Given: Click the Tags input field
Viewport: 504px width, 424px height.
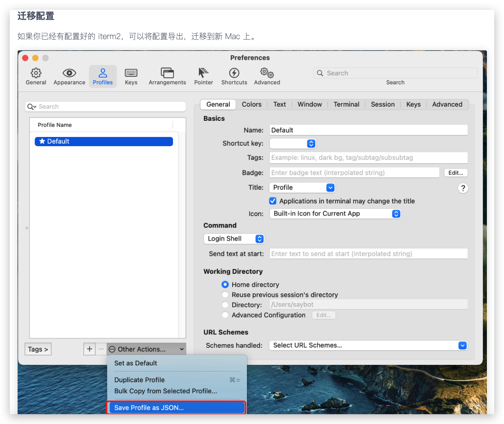Looking at the screenshot, I should (x=369, y=157).
